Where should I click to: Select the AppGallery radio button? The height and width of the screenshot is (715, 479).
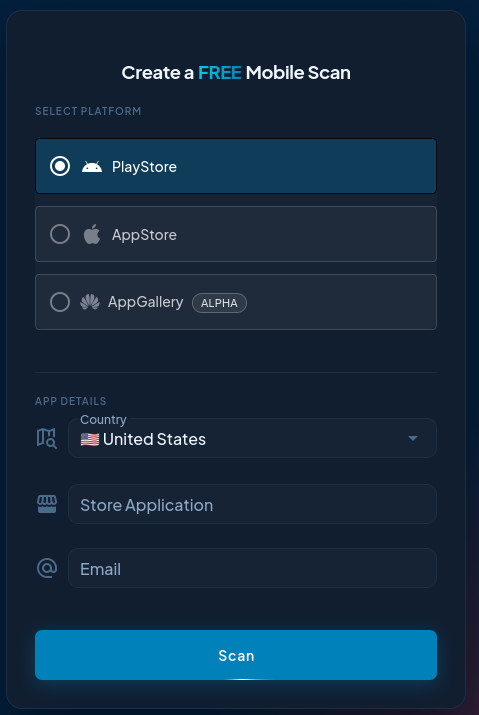60,302
